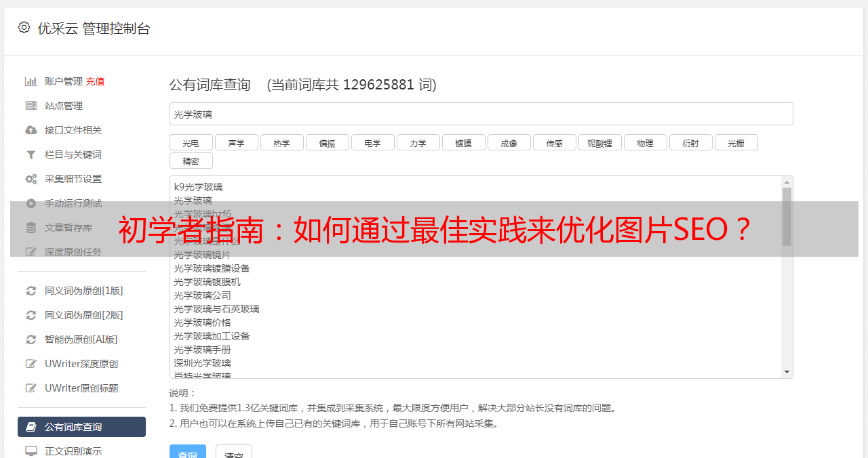The width and height of the screenshot is (868, 458).
Task: Click the 力学 tag button
Action: [418, 142]
